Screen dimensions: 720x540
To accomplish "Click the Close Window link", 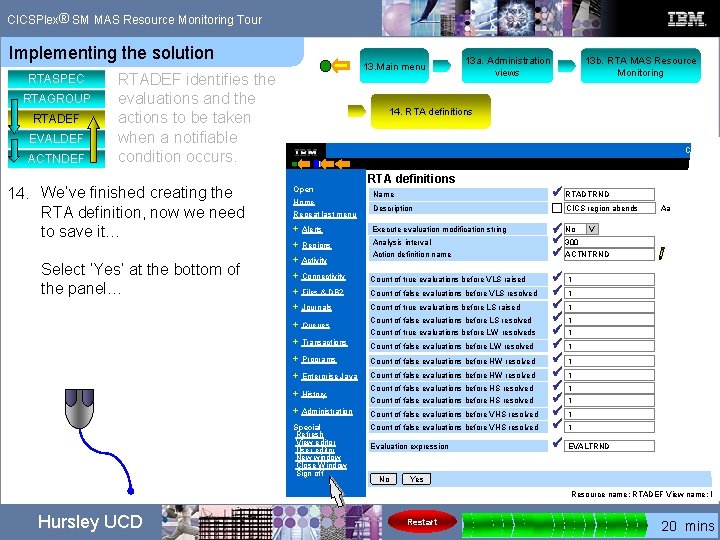I will (x=321, y=465).
